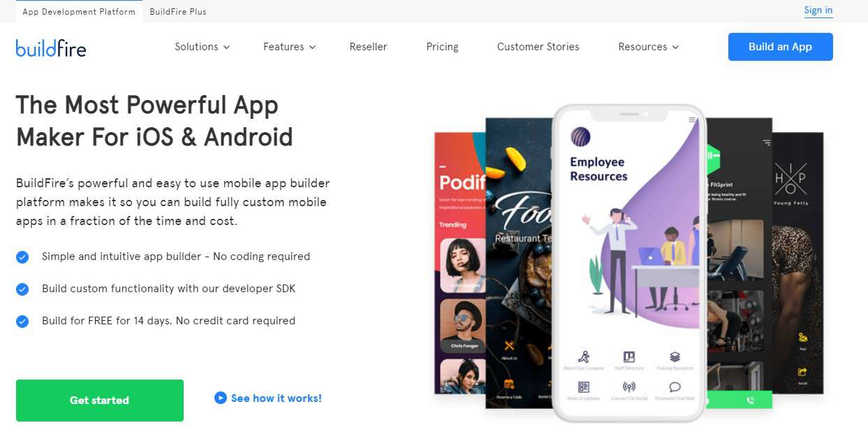This screenshot has height=425, width=868.
Task: Select the Podif app screen thumbnail
Action: (459, 262)
